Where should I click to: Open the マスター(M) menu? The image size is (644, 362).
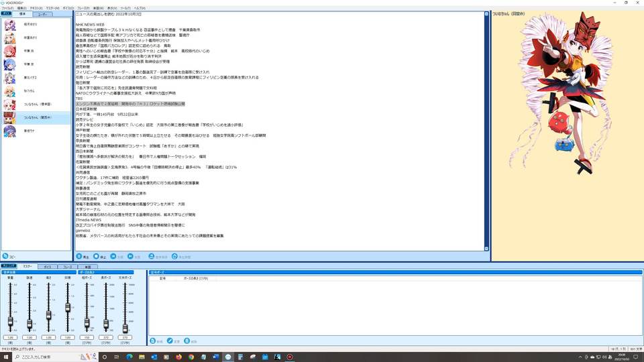pos(52,8)
